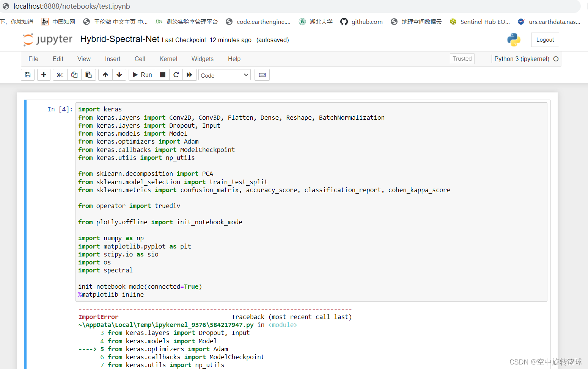This screenshot has height=369, width=588.
Task: Restart the kernel icon
Action: click(176, 75)
